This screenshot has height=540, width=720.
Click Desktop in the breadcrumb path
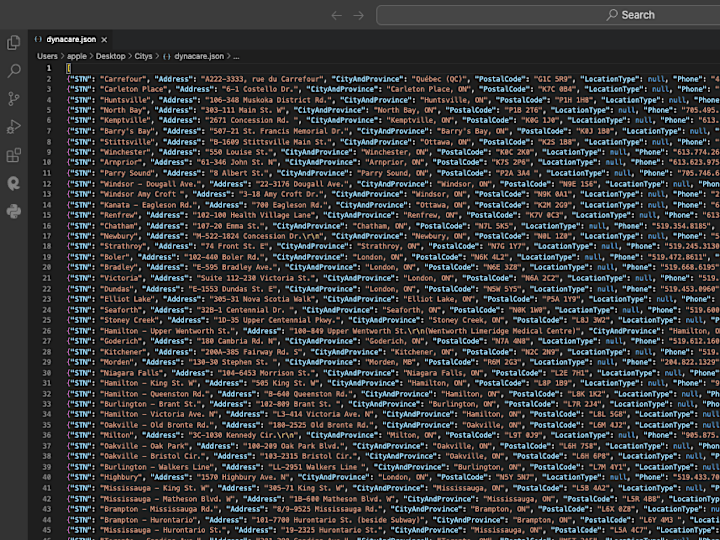click(x=110, y=56)
